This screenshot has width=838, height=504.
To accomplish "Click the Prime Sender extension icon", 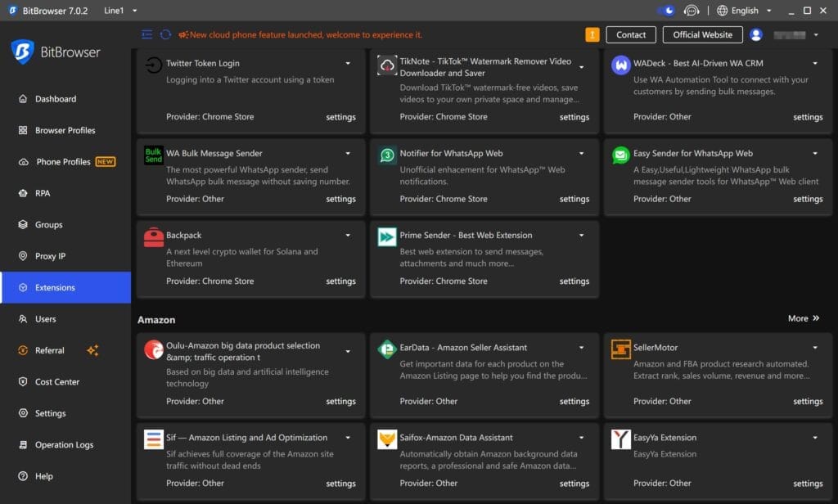I will pos(387,236).
